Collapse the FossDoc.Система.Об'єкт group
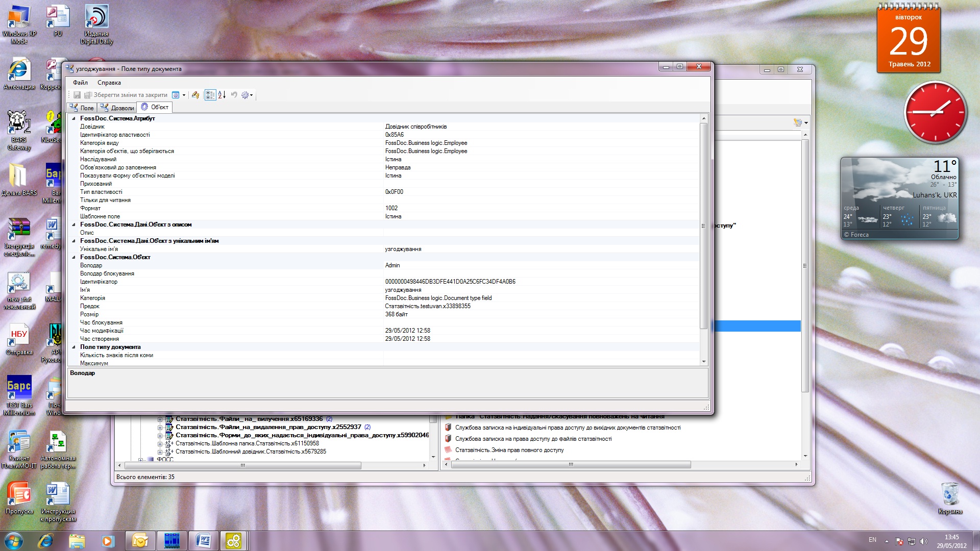The height and width of the screenshot is (551, 980). point(73,257)
